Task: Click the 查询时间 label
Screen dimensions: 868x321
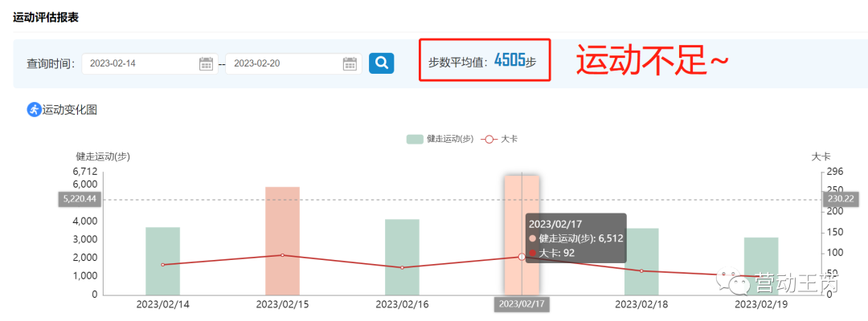Action: (51, 63)
